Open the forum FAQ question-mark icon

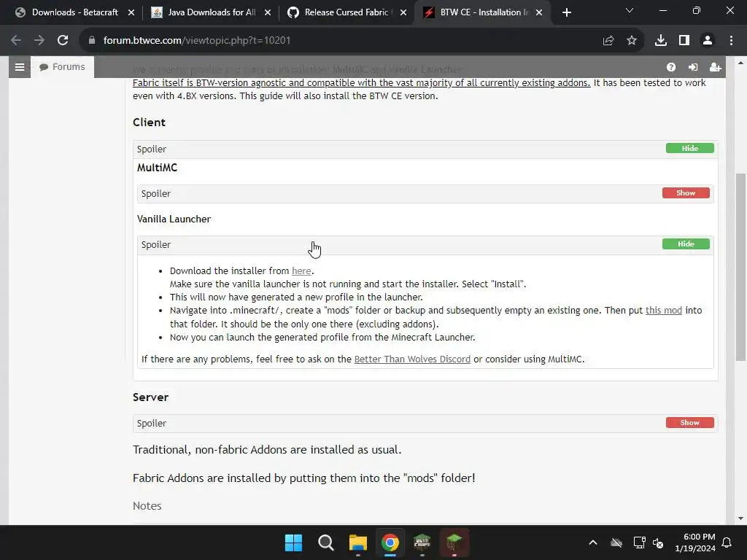click(671, 67)
